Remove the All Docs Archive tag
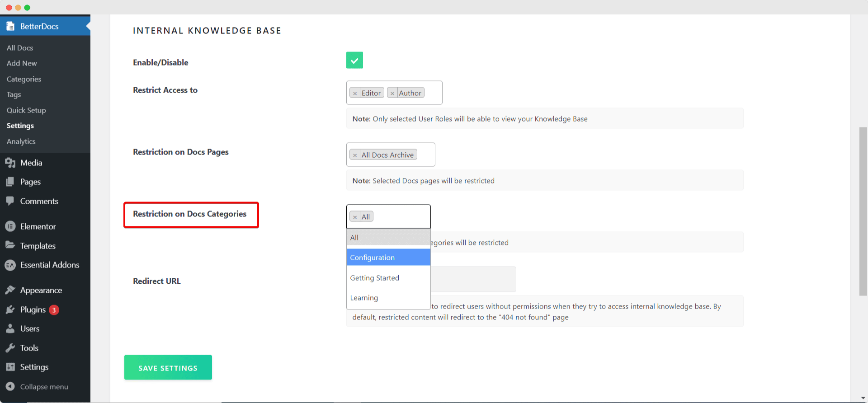This screenshot has width=868, height=403. (x=355, y=155)
